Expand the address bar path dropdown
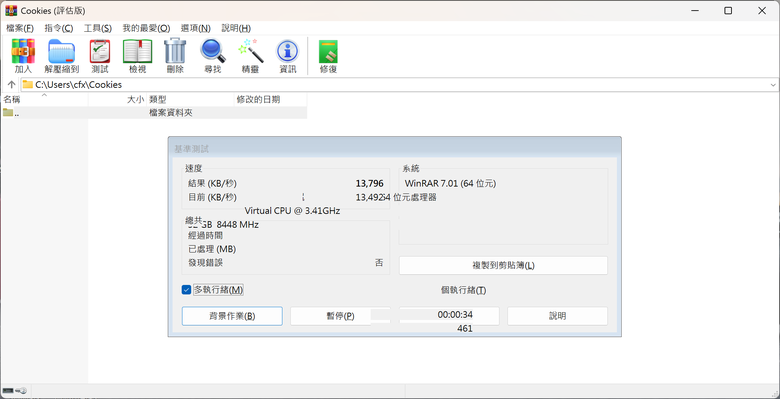This screenshot has height=399, width=780. (773, 85)
